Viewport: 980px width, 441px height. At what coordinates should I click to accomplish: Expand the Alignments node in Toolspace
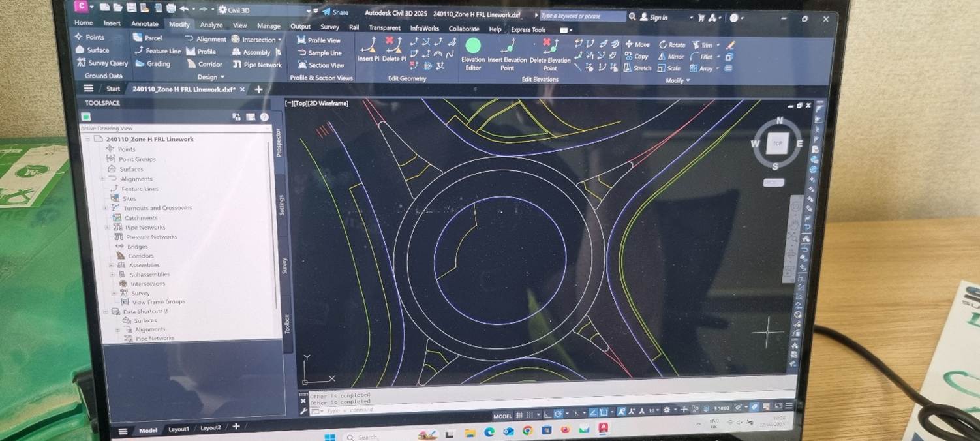(102, 179)
